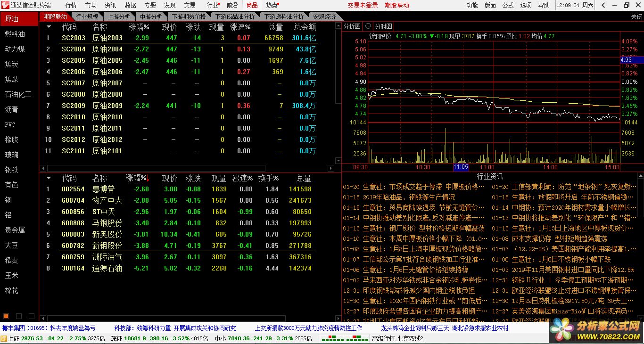Open the 数据 menu
Screen dimensions: 644x344
tap(131, 5)
